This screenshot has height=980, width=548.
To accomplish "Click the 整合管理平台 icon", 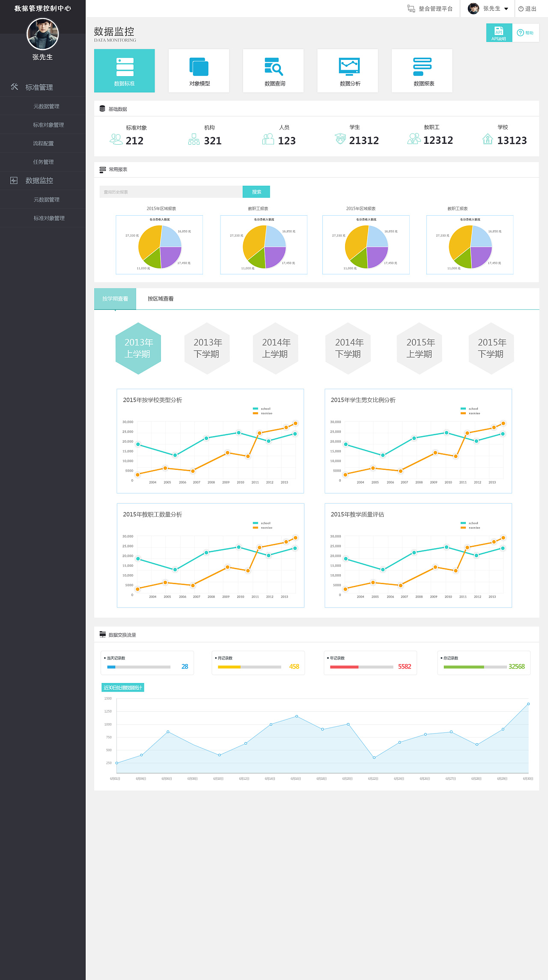I will pyautogui.click(x=411, y=9).
